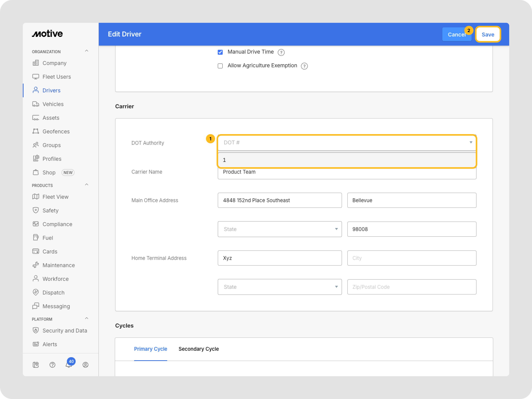
Task: Select the Primary Cycle tab
Action: click(x=150, y=349)
